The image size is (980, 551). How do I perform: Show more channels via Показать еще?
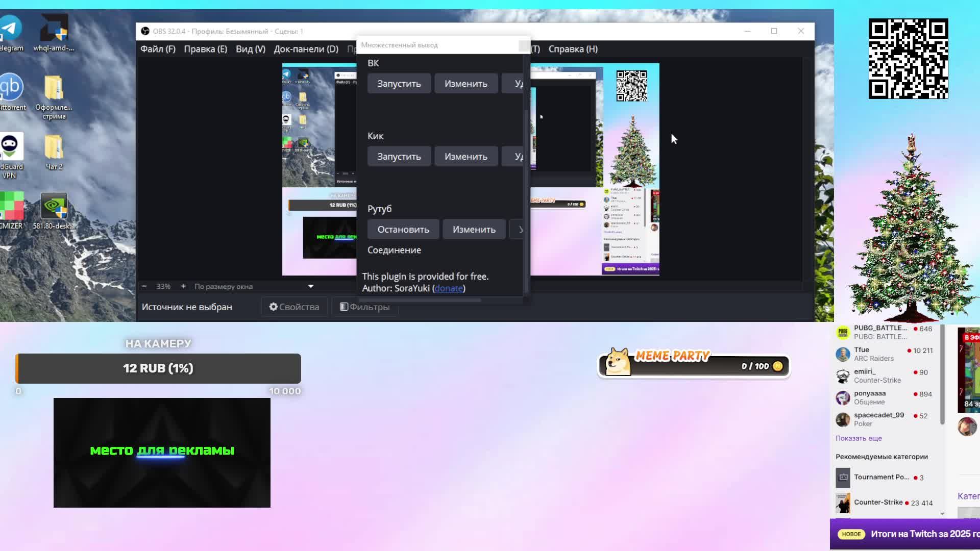click(859, 438)
